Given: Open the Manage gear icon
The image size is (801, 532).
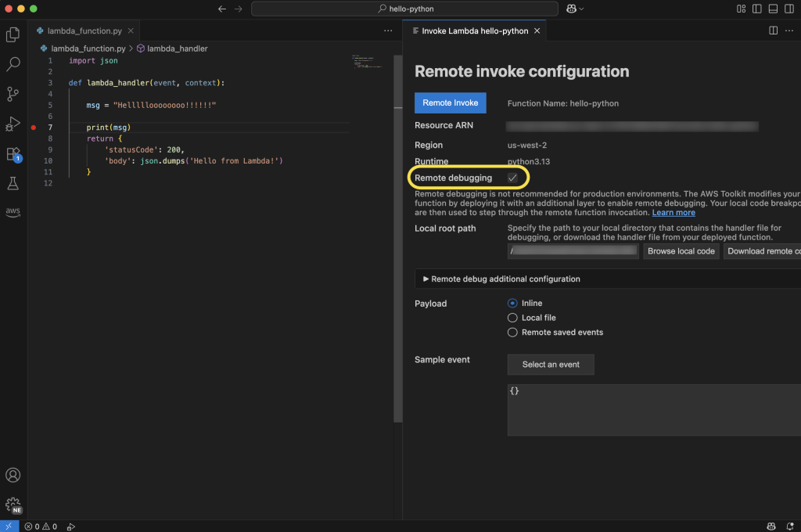Looking at the screenshot, I should 13,504.
